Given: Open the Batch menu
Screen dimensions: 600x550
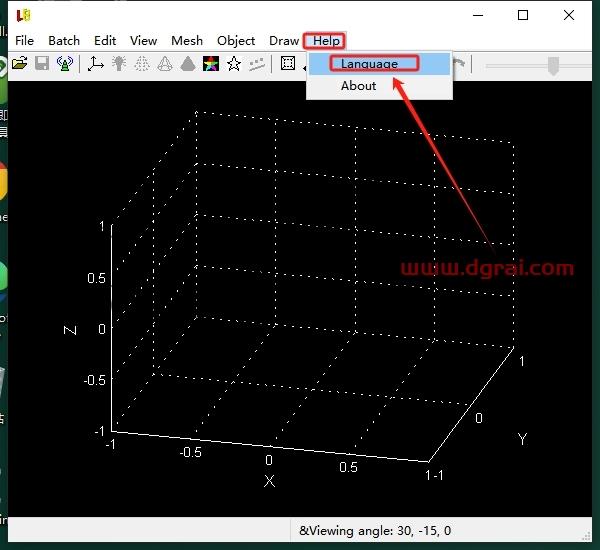Looking at the screenshot, I should [64, 41].
